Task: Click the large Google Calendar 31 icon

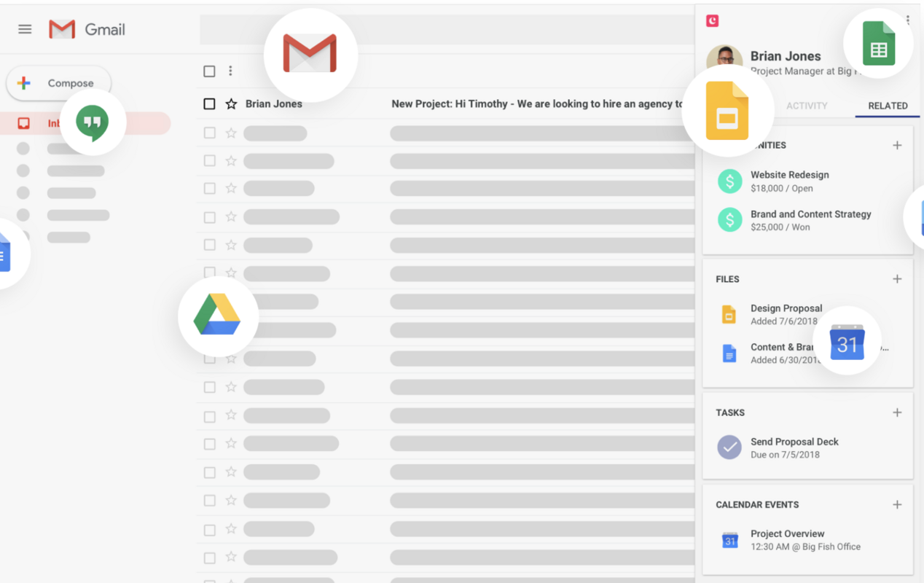Action: pyautogui.click(x=847, y=342)
